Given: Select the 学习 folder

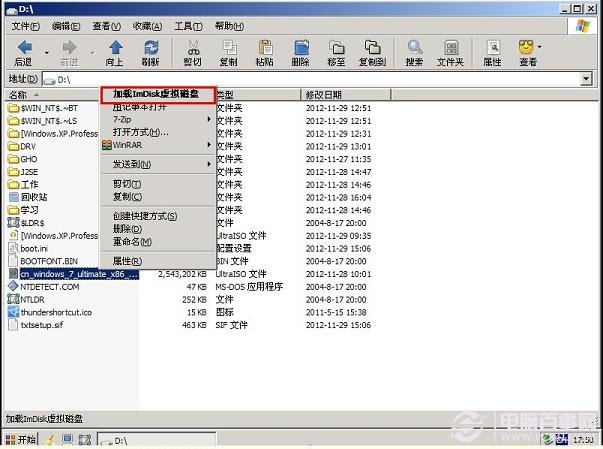Looking at the screenshot, I should pyautogui.click(x=23, y=210).
